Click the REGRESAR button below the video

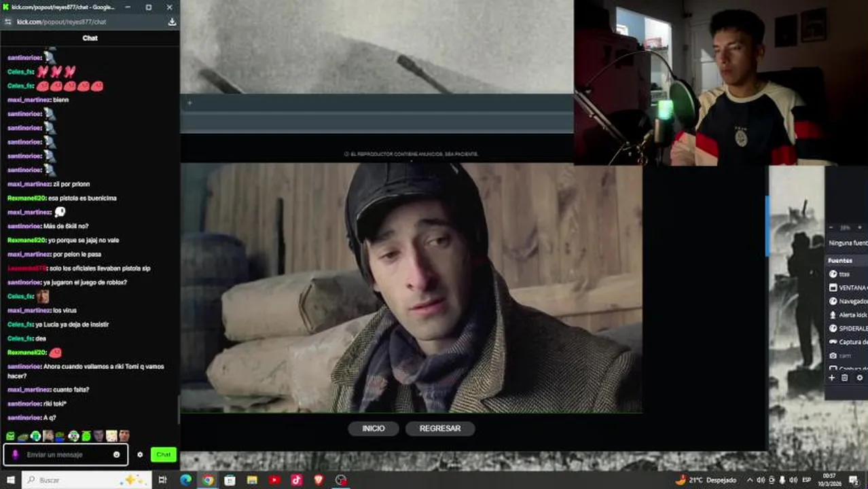(x=440, y=429)
